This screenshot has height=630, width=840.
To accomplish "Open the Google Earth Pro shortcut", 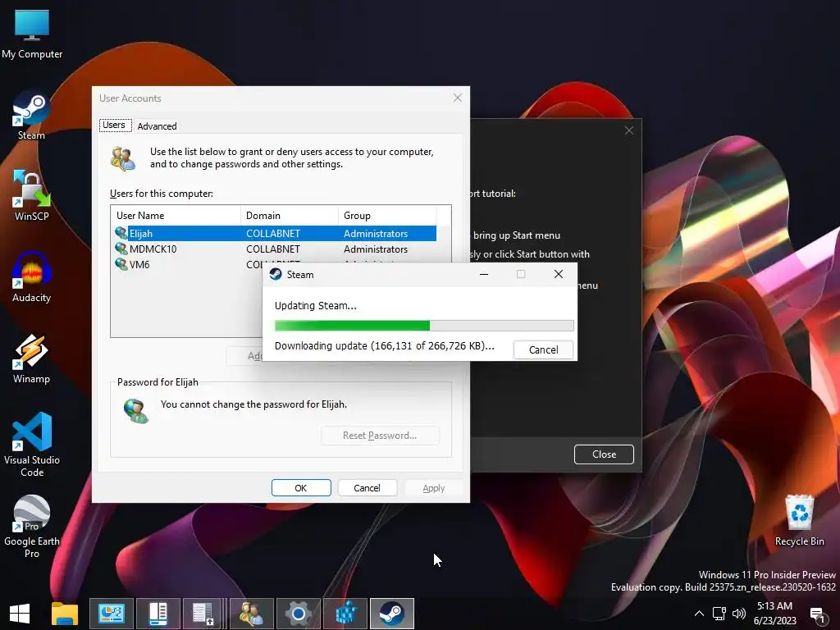I will (32, 527).
